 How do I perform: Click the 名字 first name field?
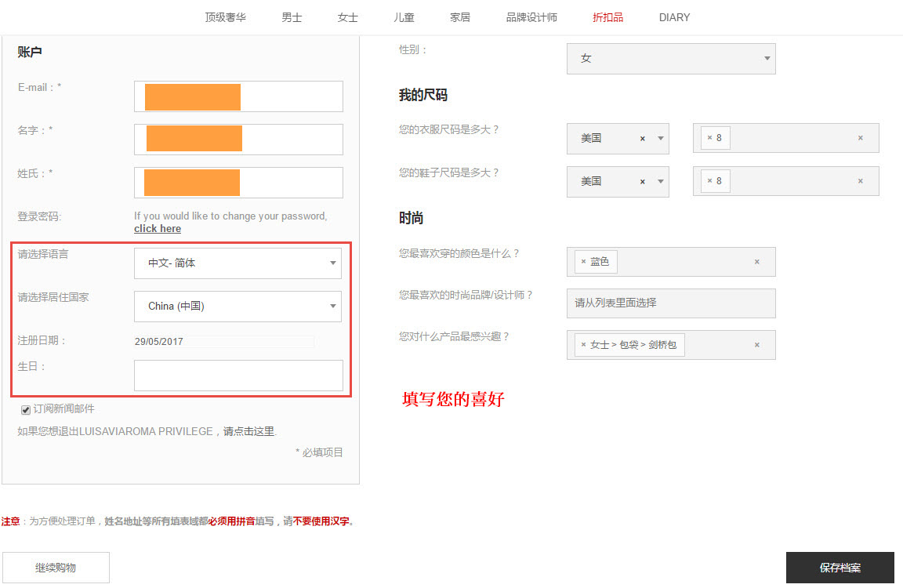[238, 140]
